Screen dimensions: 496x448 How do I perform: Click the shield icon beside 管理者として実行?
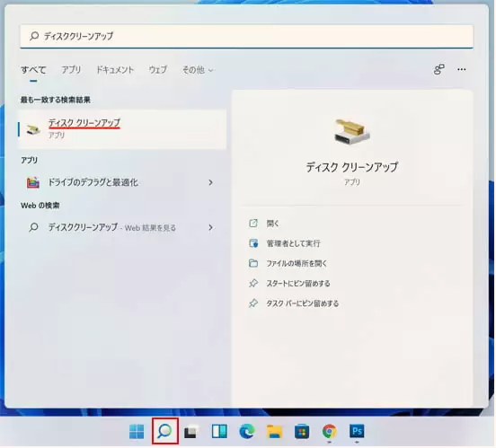tap(253, 243)
